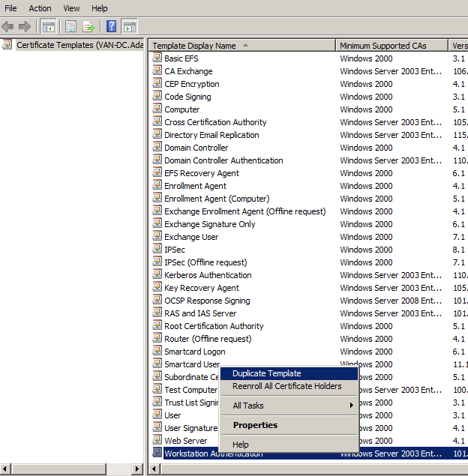Toggle the Show/Hide Console Tree icon
This screenshot has height=476, width=468.
[x=49, y=27]
